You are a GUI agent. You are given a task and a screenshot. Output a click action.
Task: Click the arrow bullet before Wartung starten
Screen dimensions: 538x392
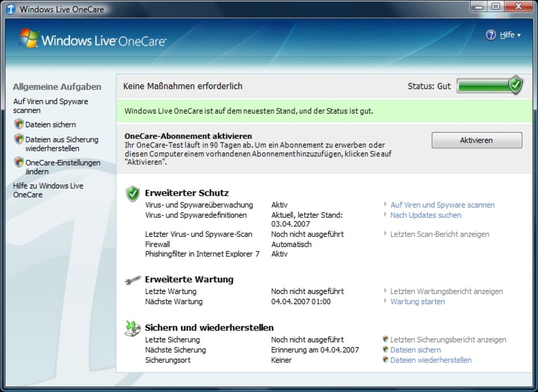tap(385, 301)
